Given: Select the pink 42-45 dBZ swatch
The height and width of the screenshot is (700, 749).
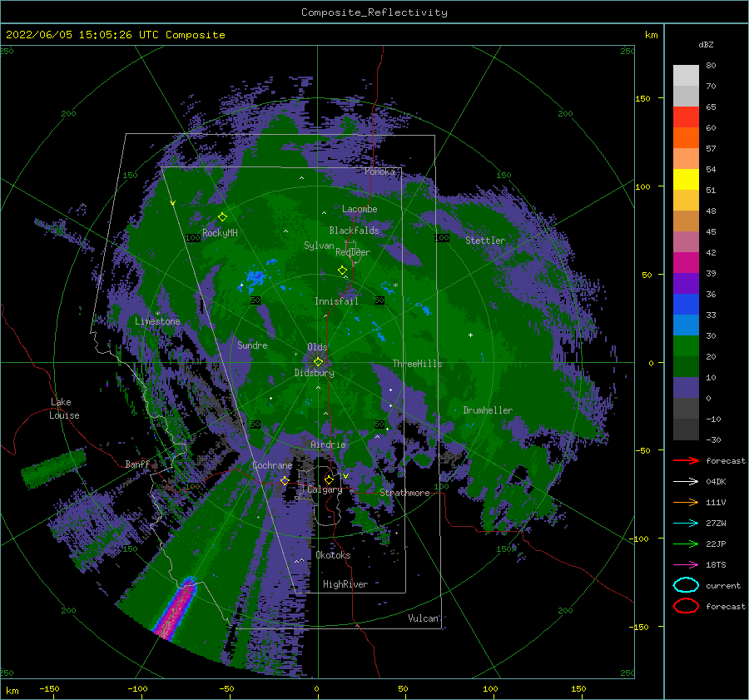Looking at the screenshot, I should click(x=686, y=241).
